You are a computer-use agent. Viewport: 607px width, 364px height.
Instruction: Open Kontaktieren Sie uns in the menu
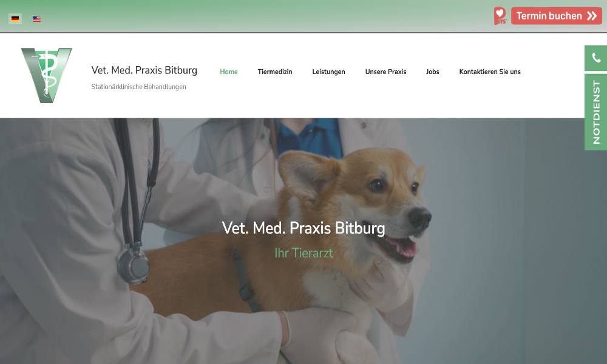coord(490,72)
